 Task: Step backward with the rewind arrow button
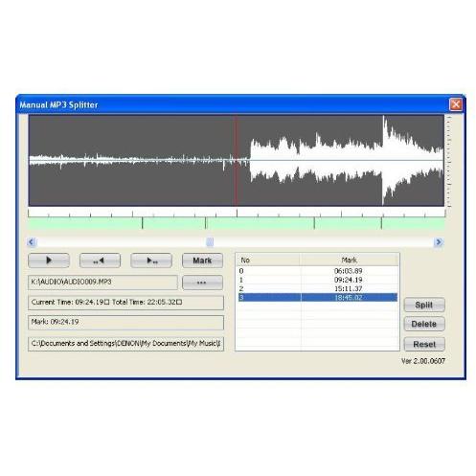[100, 261]
